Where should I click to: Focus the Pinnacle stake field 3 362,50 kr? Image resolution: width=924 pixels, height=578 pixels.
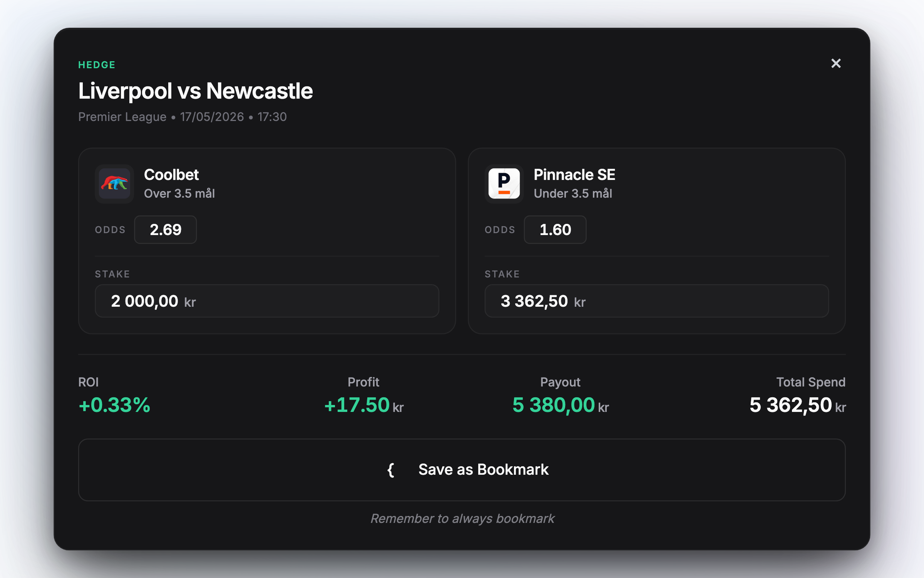657,301
